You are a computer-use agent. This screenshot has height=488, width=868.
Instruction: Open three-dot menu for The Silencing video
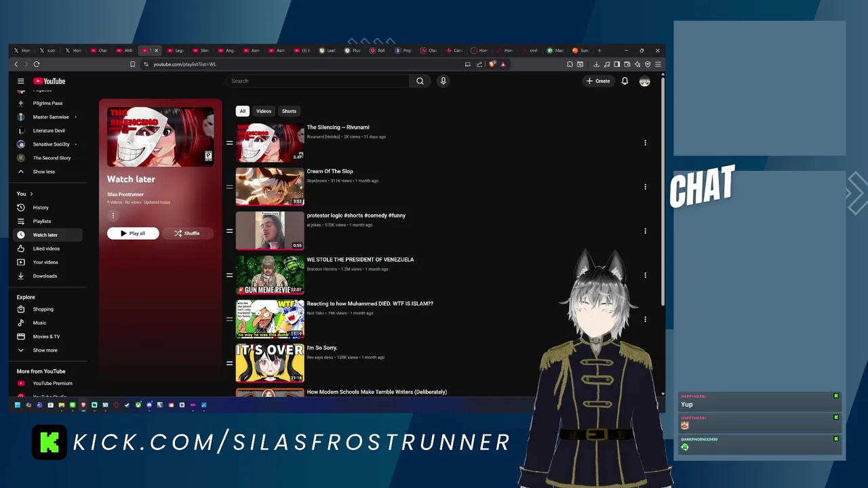click(x=645, y=143)
